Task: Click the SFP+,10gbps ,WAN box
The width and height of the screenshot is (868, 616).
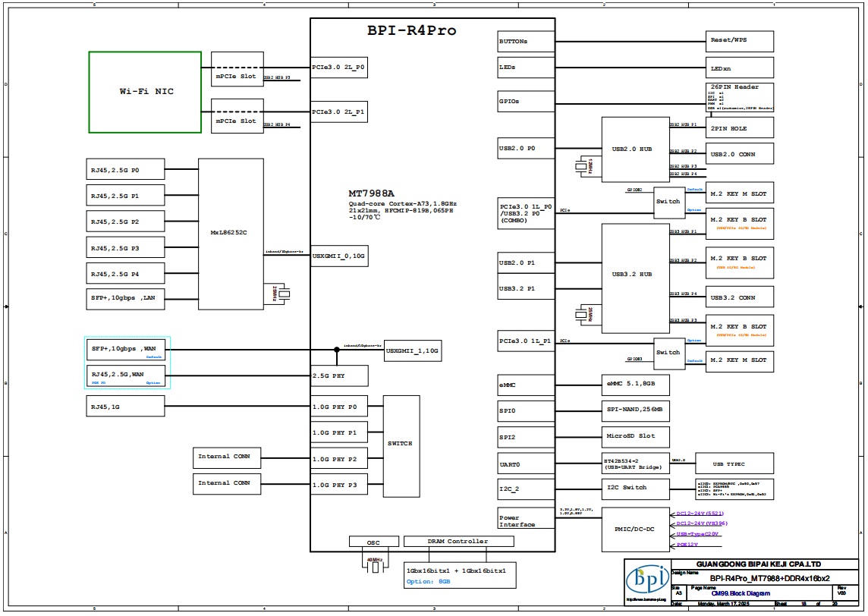Action: tap(126, 350)
